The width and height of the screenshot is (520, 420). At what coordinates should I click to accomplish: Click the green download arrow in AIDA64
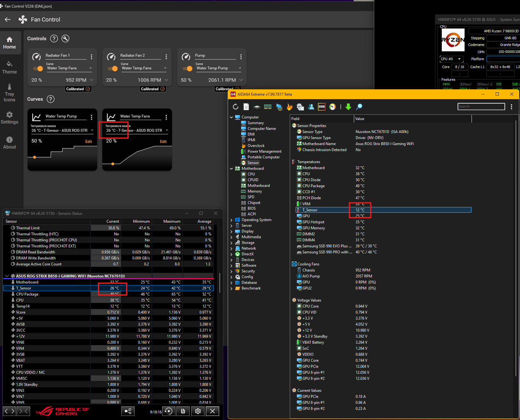348,107
